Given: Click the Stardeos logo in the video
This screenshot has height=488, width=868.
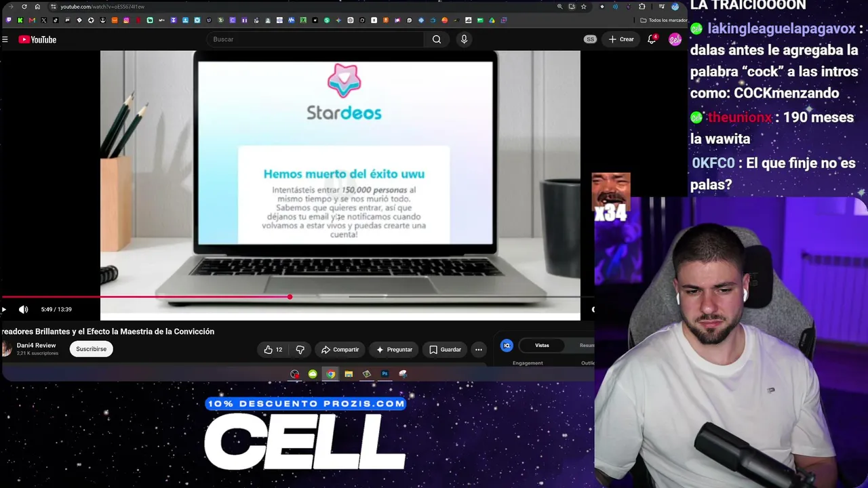Looking at the screenshot, I should (344, 92).
